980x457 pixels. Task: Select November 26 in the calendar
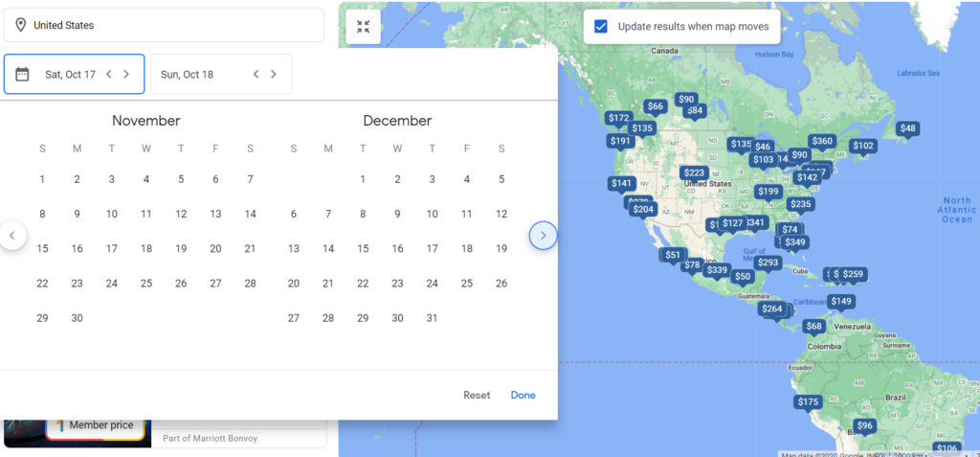[x=181, y=284]
